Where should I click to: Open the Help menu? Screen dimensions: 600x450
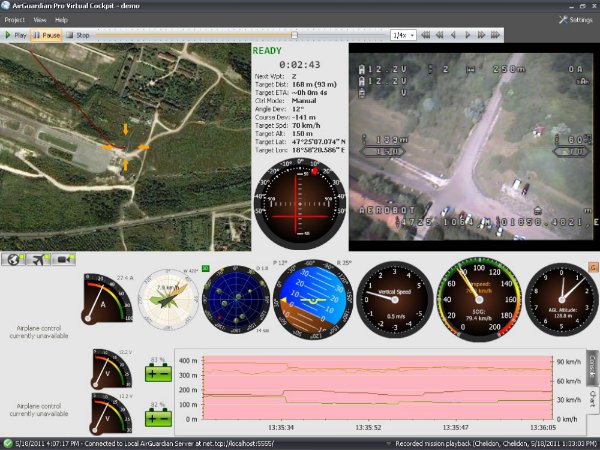[62, 19]
